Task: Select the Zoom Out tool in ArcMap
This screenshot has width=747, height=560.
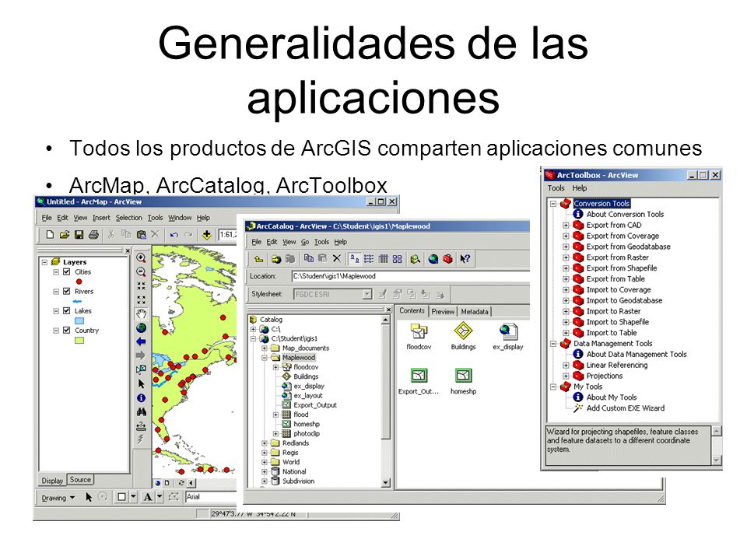Action: (141, 272)
